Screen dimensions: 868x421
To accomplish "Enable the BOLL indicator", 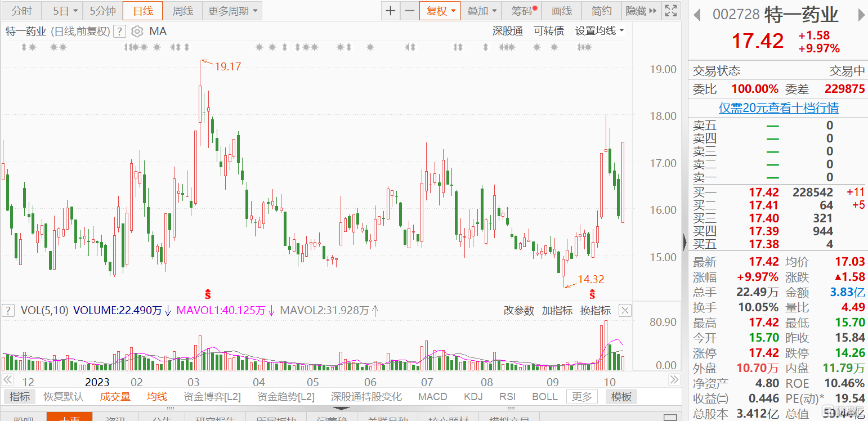I will (544, 397).
